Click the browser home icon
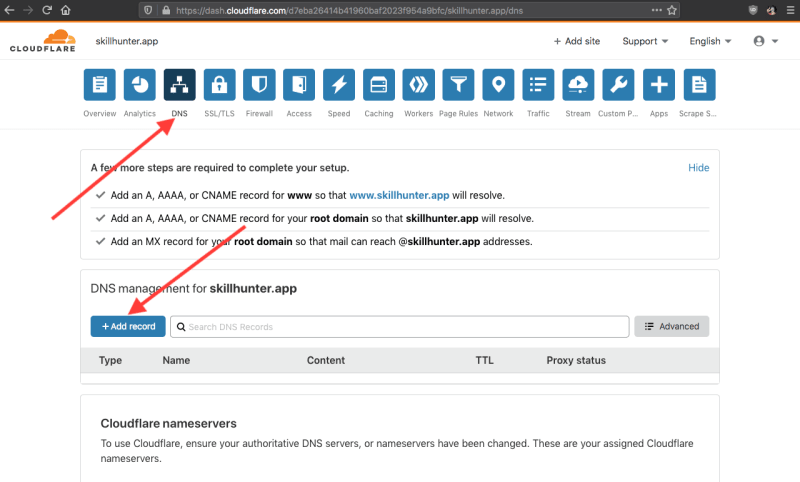800x482 pixels. click(x=65, y=10)
